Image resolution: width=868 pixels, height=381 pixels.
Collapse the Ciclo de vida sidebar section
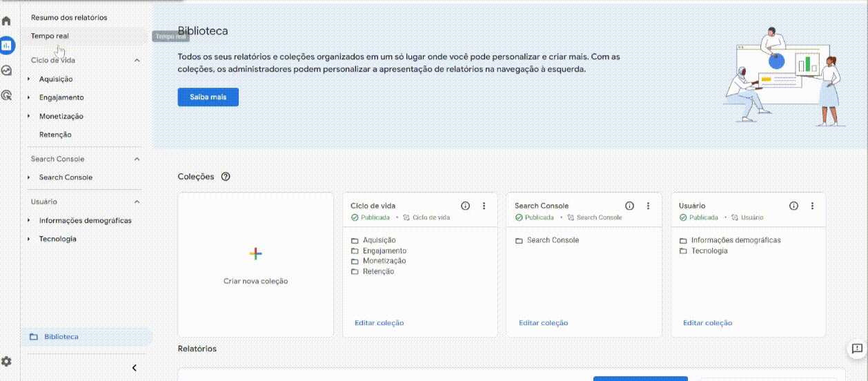pos(137,61)
